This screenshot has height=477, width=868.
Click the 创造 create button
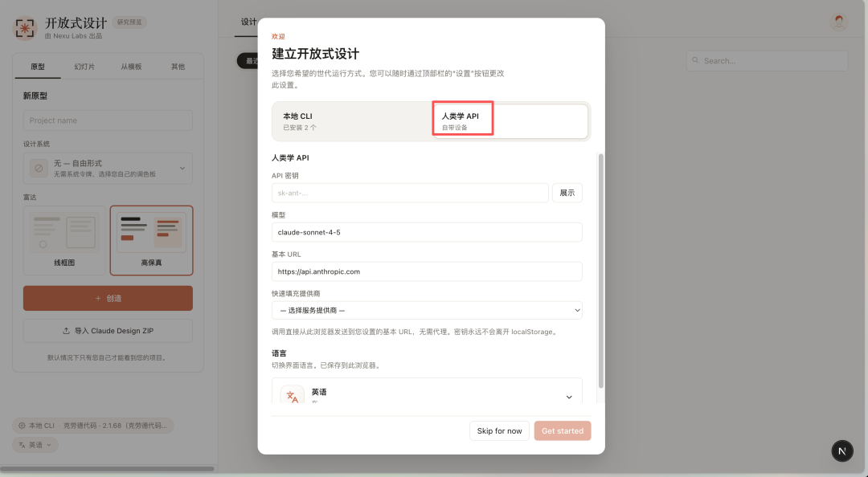coord(108,298)
